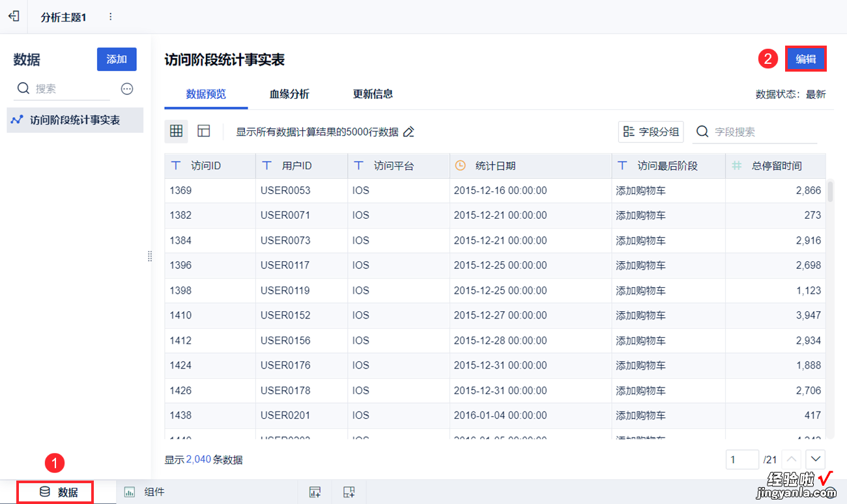Click the T type icon of 访问平台 column
This screenshot has height=504, width=847.
point(358,165)
